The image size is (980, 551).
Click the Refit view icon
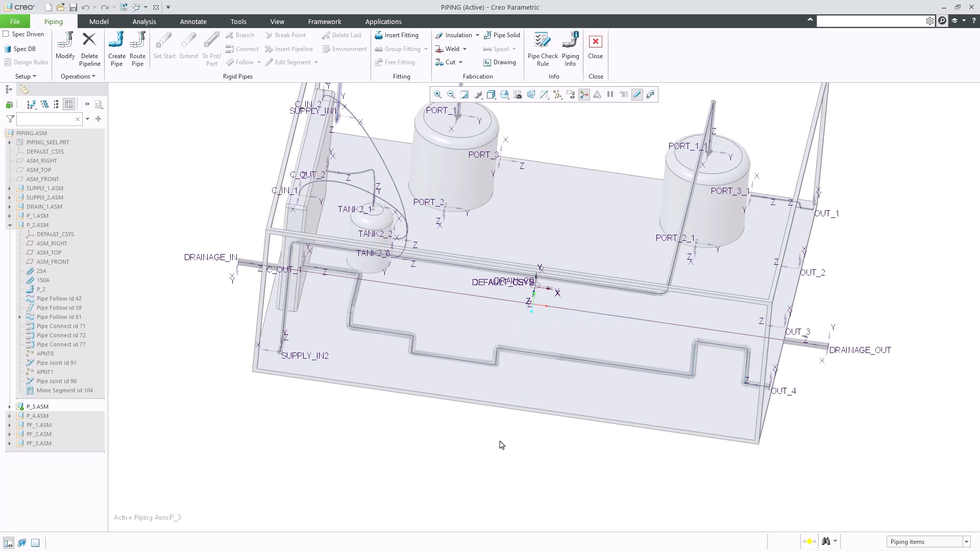(x=464, y=94)
